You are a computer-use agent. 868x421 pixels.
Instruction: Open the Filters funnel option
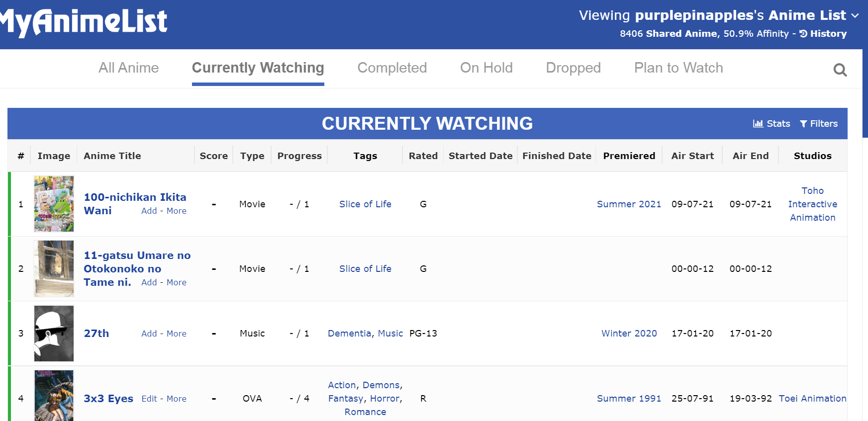pyautogui.click(x=819, y=124)
